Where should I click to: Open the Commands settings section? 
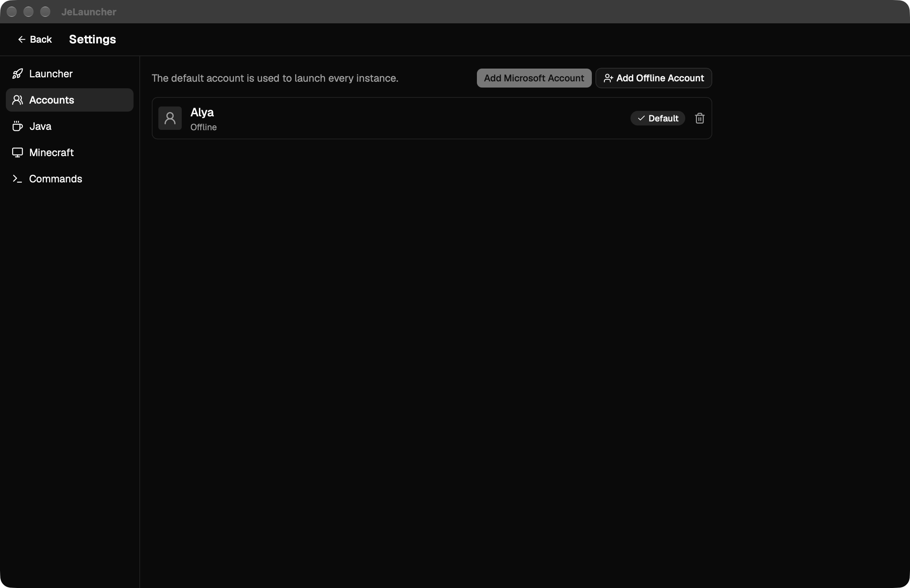pos(69,179)
